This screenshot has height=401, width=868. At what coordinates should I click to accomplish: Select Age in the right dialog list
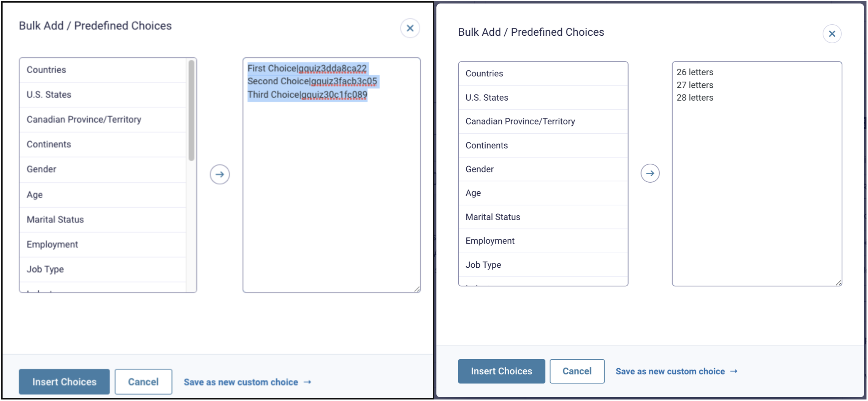click(473, 193)
